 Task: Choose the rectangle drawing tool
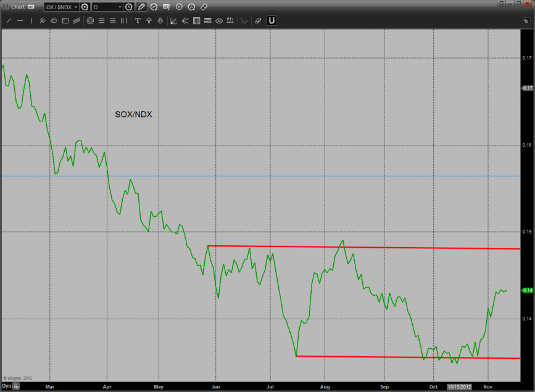click(x=65, y=20)
